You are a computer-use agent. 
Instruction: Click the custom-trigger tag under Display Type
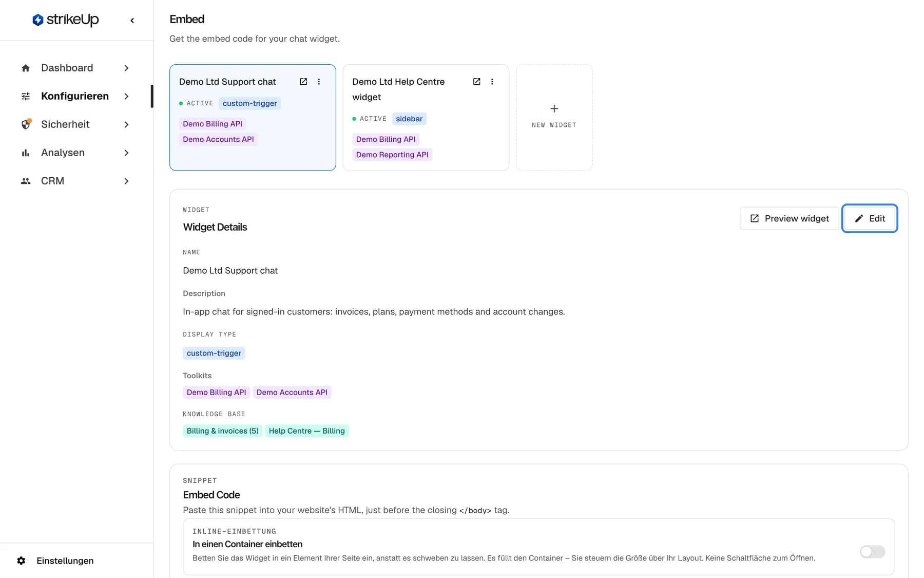tap(214, 353)
